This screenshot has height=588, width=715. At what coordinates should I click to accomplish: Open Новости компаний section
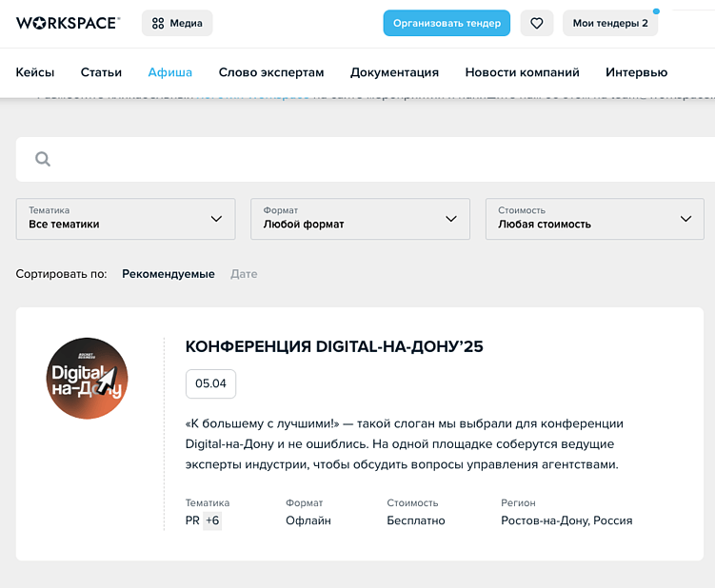(x=522, y=72)
